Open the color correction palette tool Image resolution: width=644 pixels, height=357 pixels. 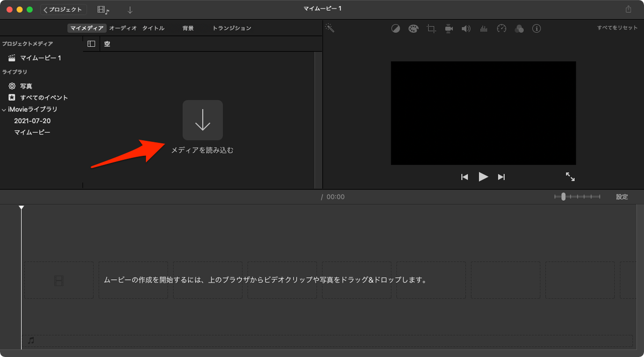coord(413,28)
